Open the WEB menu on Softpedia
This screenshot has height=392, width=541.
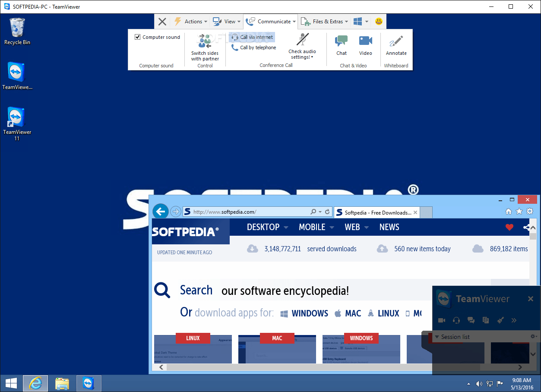(x=357, y=227)
